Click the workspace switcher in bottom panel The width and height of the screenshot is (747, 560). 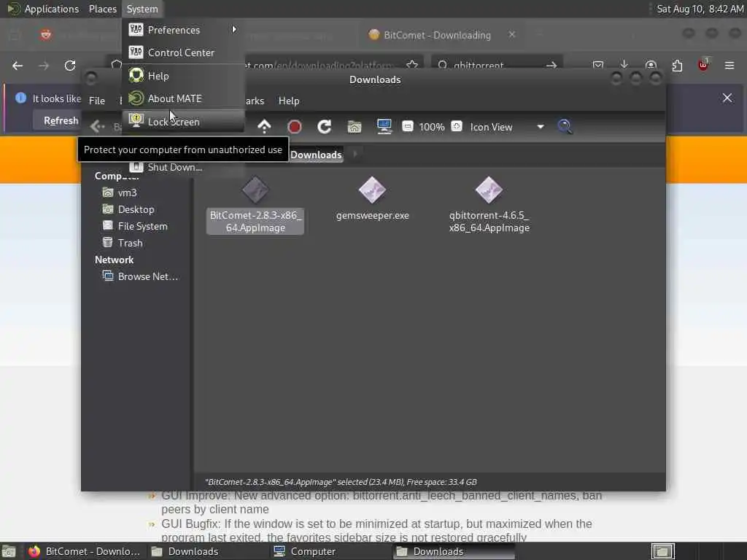(x=662, y=551)
